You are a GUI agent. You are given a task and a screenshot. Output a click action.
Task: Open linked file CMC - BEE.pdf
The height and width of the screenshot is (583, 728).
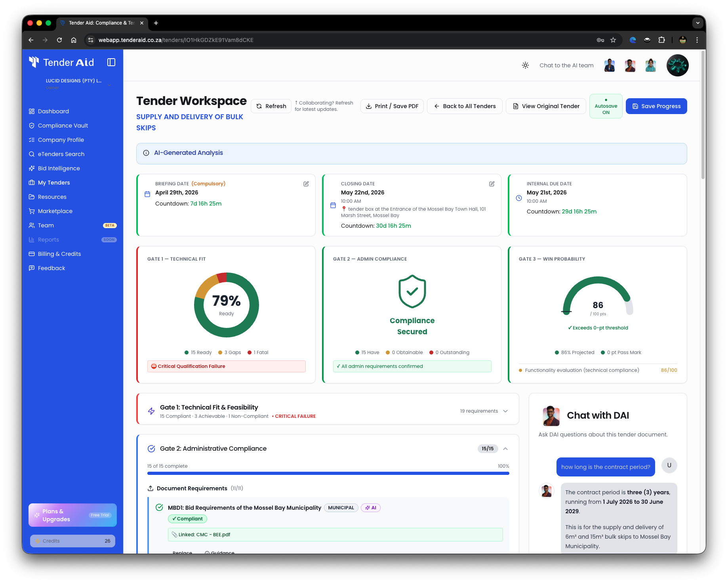pyautogui.click(x=335, y=535)
